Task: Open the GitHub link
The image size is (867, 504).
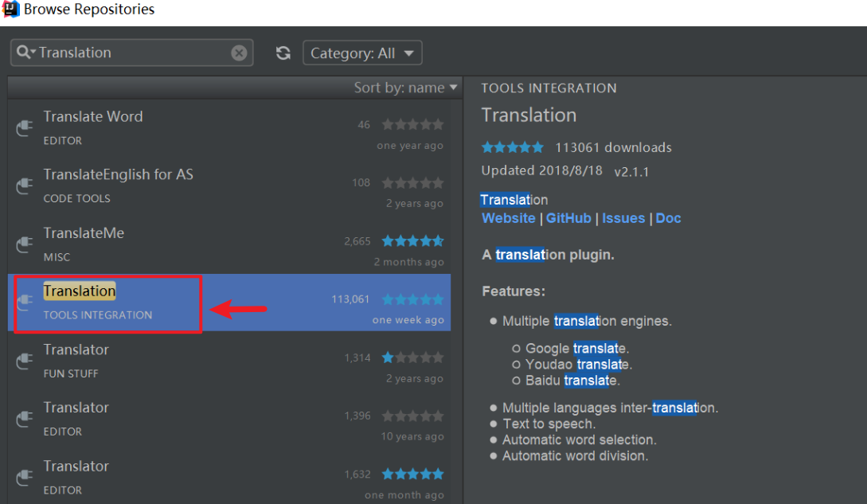Action: [568, 218]
